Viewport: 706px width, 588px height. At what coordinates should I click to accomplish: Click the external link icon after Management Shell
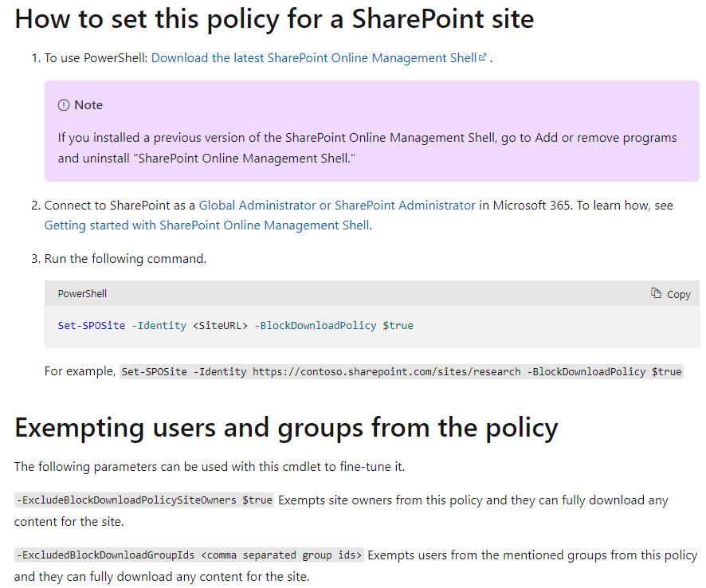point(483,57)
